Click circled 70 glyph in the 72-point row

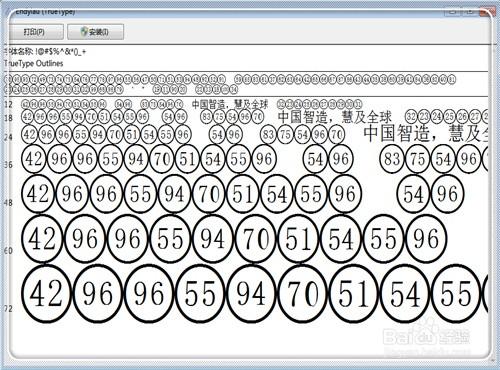point(302,294)
